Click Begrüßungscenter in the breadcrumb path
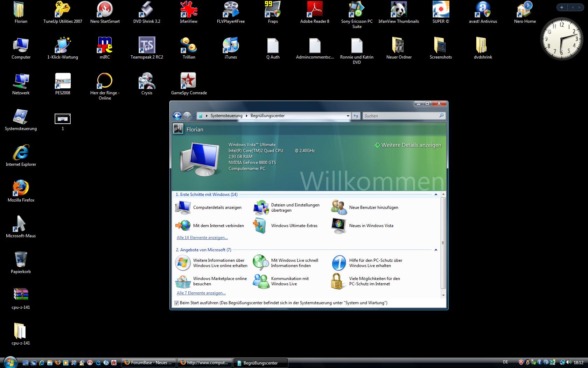This screenshot has height=368, width=588. coord(267,116)
